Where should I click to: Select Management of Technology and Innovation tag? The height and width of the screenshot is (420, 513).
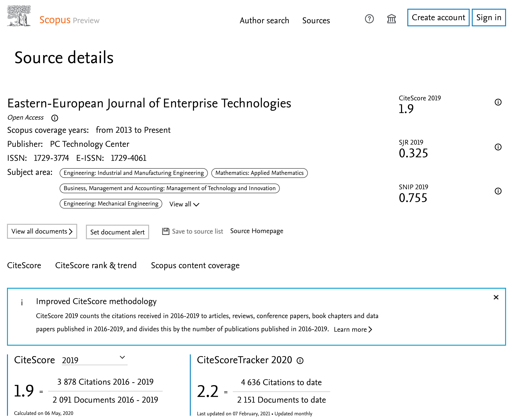[x=170, y=188]
